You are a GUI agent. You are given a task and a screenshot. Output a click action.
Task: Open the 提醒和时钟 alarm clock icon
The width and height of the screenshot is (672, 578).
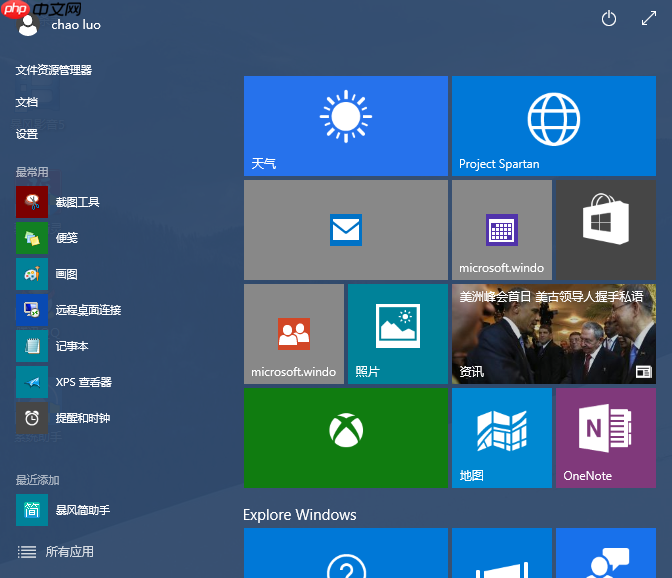[x=32, y=418]
